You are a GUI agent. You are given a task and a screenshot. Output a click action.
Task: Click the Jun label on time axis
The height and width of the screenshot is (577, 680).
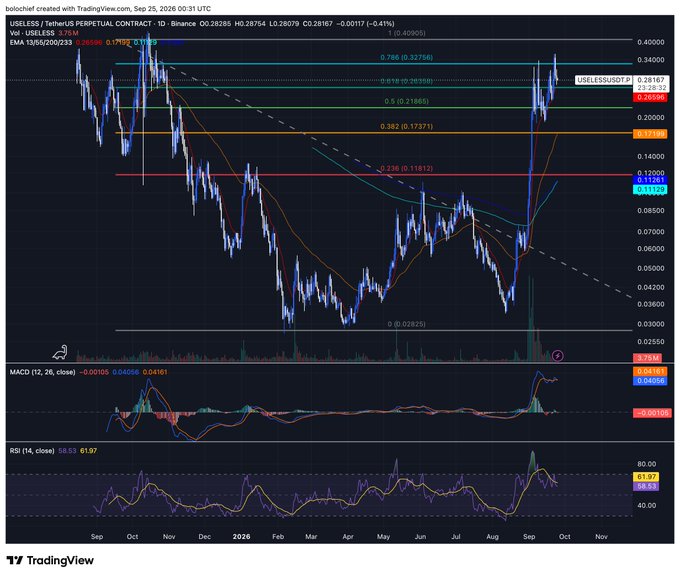click(x=420, y=537)
